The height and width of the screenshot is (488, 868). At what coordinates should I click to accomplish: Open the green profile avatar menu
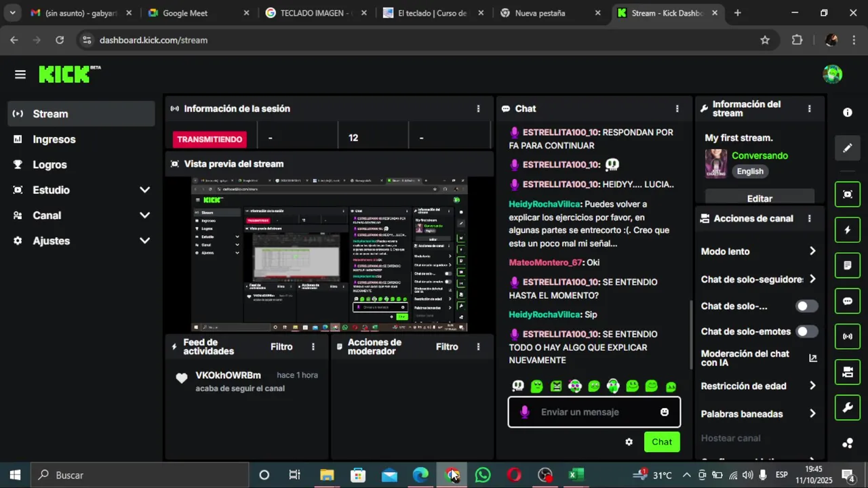(x=832, y=75)
